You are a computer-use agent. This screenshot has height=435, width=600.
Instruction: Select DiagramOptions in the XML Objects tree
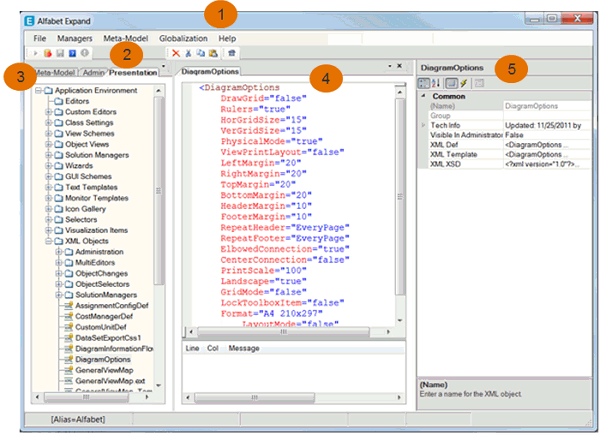tap(102, 357)
